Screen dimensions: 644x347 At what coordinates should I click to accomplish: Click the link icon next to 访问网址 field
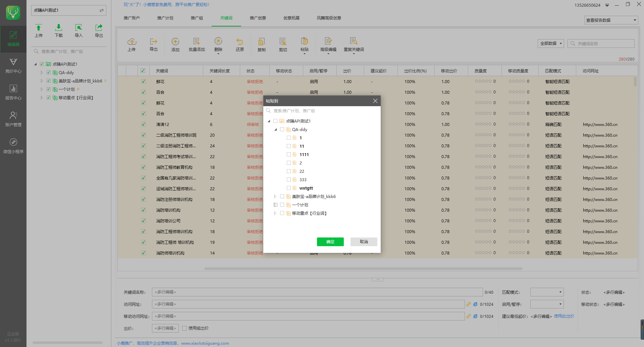coord(469,304)
